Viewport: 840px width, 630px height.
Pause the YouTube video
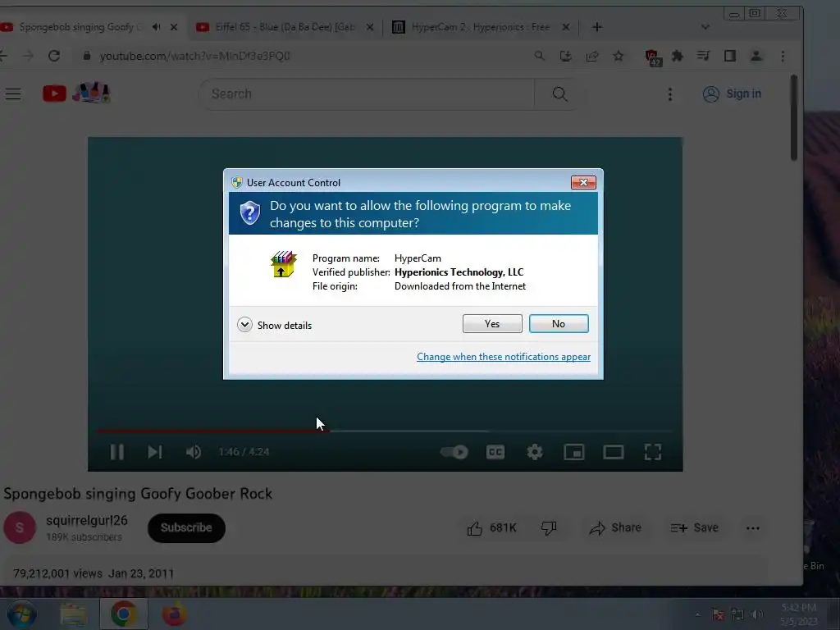click(116, 452)
